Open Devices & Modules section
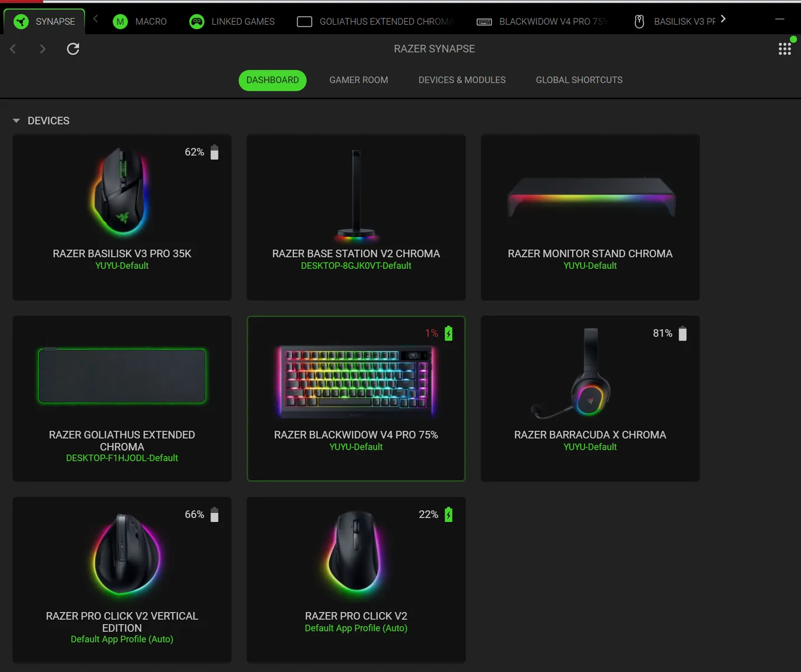801x672 pixels. [x=462, y=80]
